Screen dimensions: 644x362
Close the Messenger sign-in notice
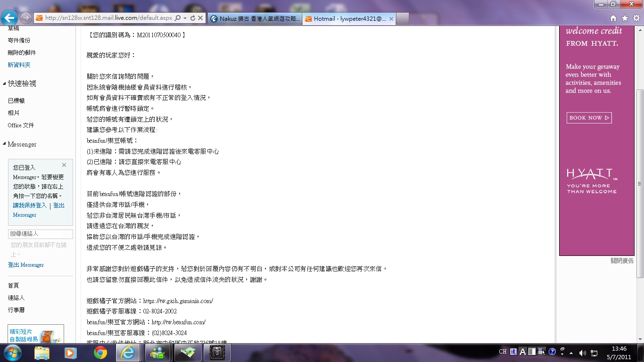coord(64,165)
